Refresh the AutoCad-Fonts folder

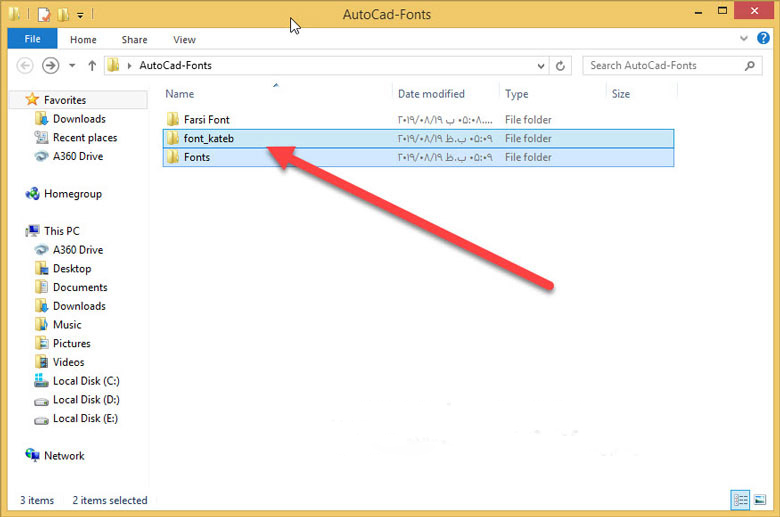pos(560,66)
